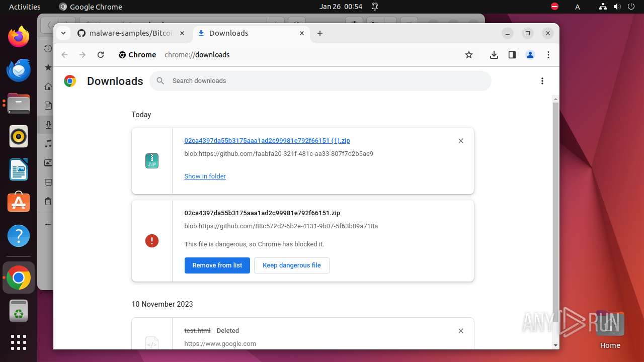Open the volume icon in the top bar

617,7
